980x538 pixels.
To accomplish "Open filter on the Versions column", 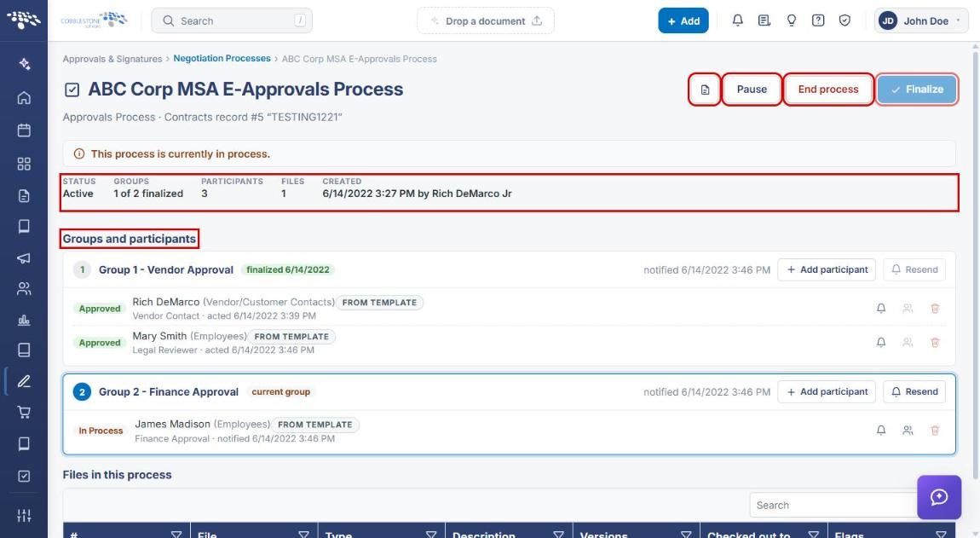I will tap(686, 535).
